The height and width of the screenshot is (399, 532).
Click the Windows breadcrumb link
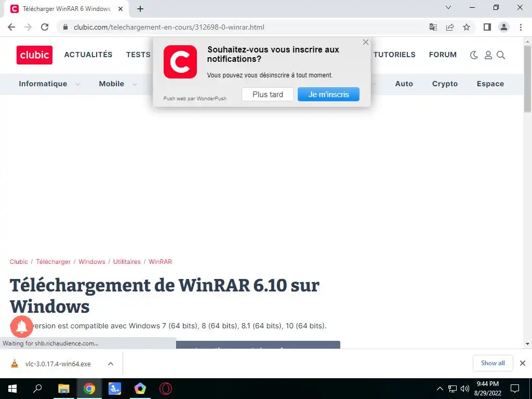[92, 262]
